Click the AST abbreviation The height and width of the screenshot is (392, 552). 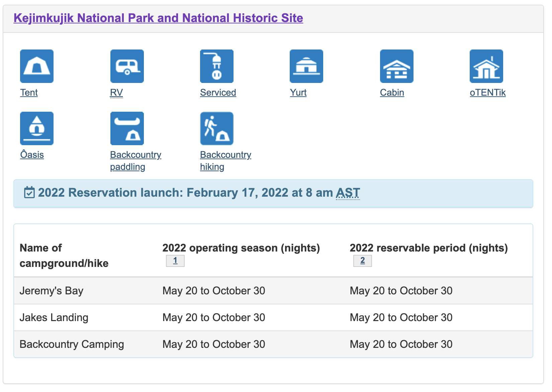click(x=348, y=193)
